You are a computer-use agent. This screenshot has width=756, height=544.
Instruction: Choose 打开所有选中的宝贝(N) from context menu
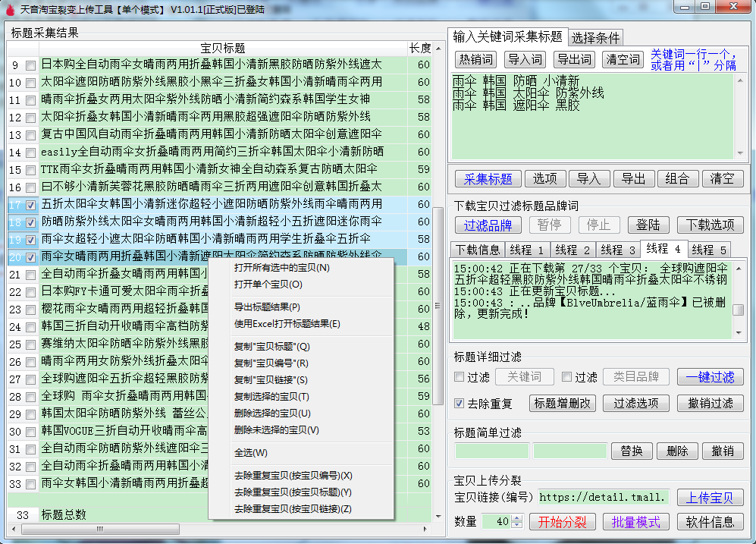point(281,268)
